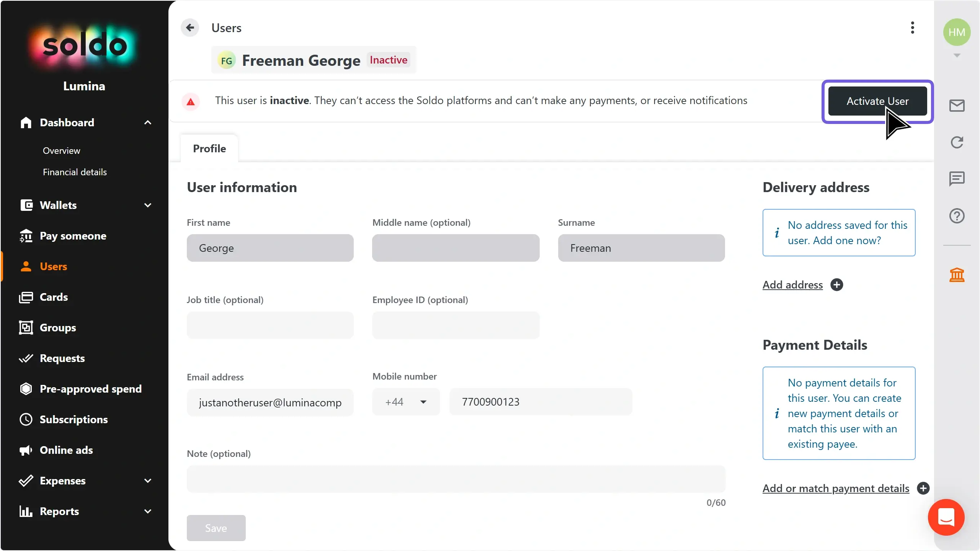Click the plus icon beside Add address
Viewport: 980px width, 551px height.
click(x=837, y=285)
